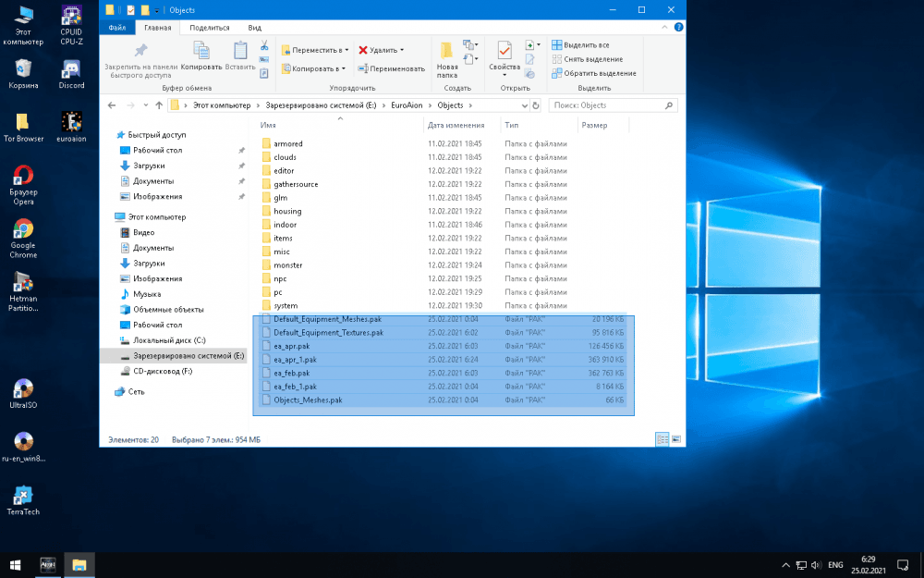Switch to details view in status bar
Image resolution: width=924 pixels, height=578 pixels.
coord(662,439)
